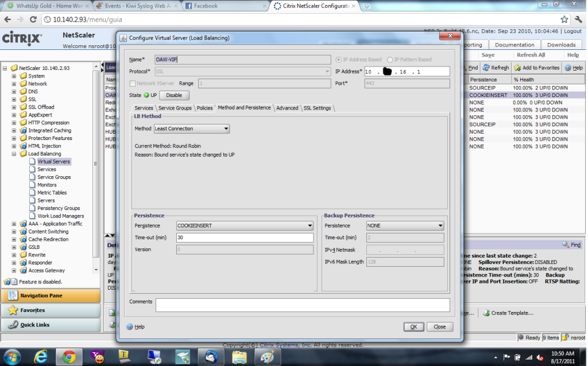
Task: Click the Add to Favorites star icon
Action: (517, 68)
